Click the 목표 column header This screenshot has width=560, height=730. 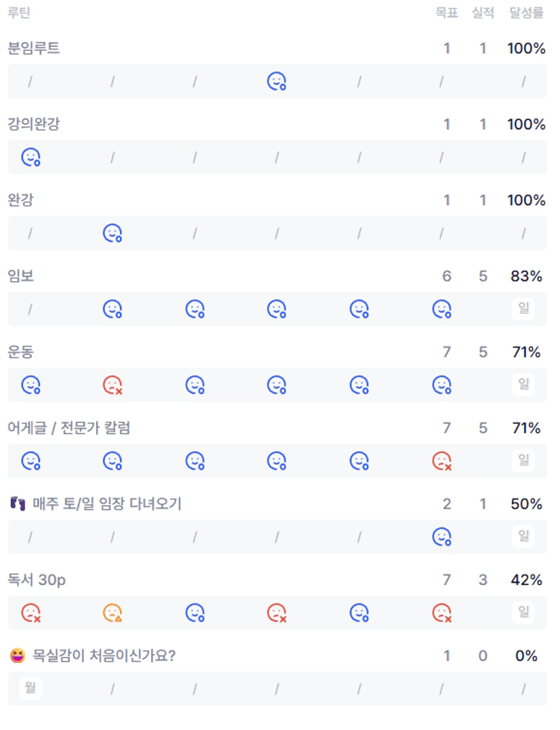coord(447,13)
